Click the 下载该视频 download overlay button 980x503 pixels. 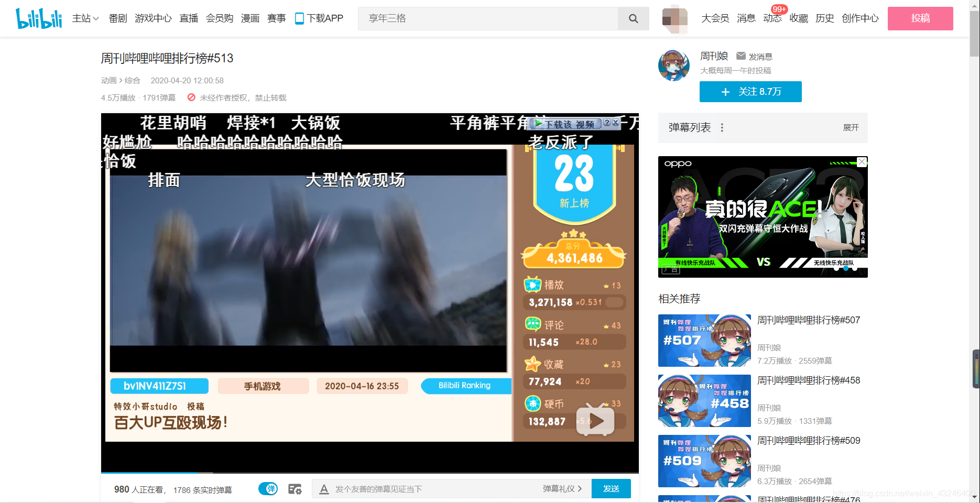coord(565,124)
